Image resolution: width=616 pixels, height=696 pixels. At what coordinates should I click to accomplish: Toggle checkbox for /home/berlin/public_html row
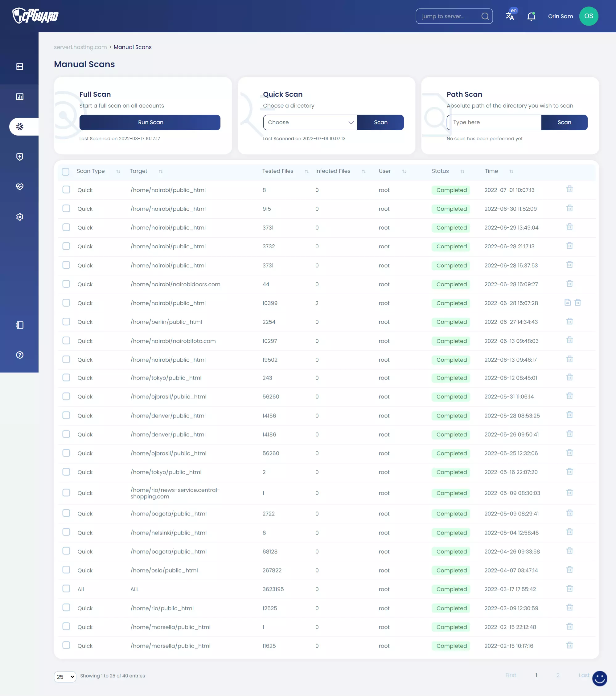pyautogui.click(x=67, y=322)
